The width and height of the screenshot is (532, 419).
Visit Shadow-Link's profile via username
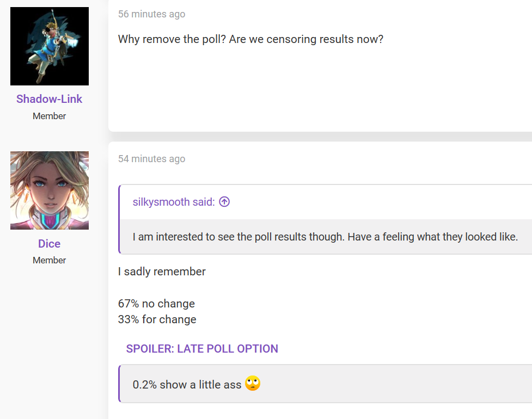coord(49,99)
